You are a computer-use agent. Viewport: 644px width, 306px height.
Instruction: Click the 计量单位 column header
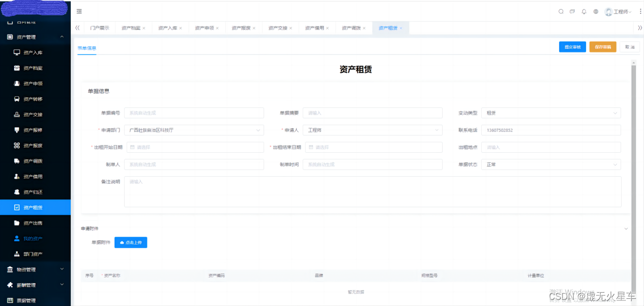[x=536, y=275]
